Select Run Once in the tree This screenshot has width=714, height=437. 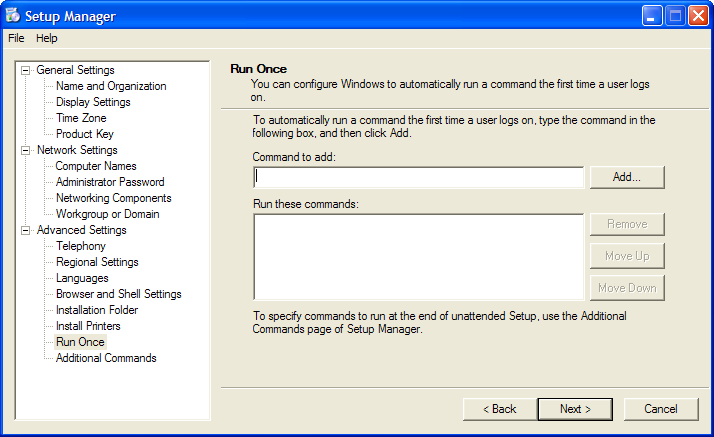click(80, 342)
